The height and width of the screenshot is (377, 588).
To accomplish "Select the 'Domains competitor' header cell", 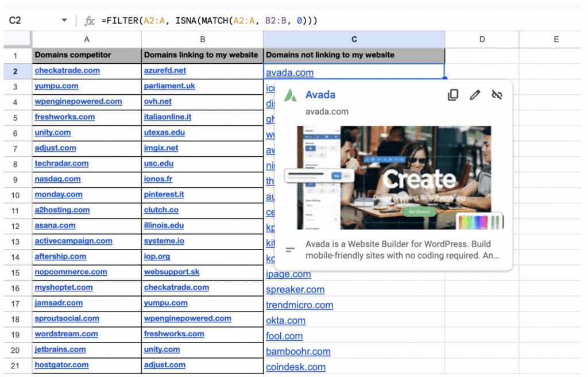I will [87, 55].
